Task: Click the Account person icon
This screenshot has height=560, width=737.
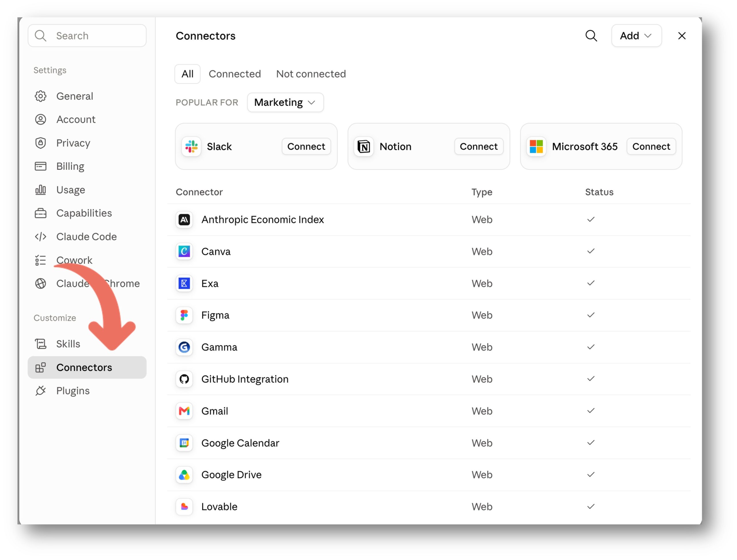Action: 40,119
